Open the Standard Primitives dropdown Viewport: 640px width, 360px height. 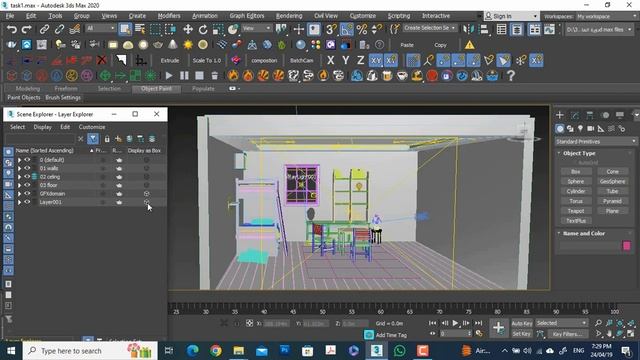click(596, 142)
